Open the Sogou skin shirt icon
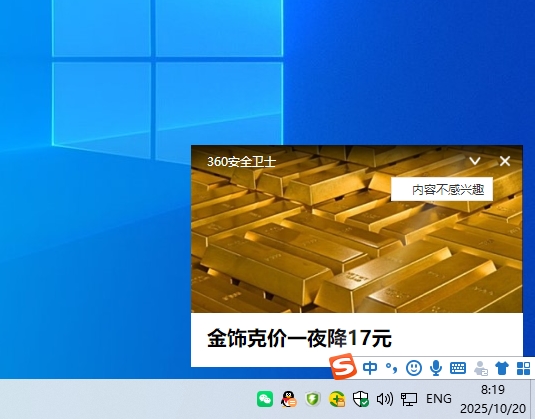This screenshot has height=419, width=535. click(502, 369)
